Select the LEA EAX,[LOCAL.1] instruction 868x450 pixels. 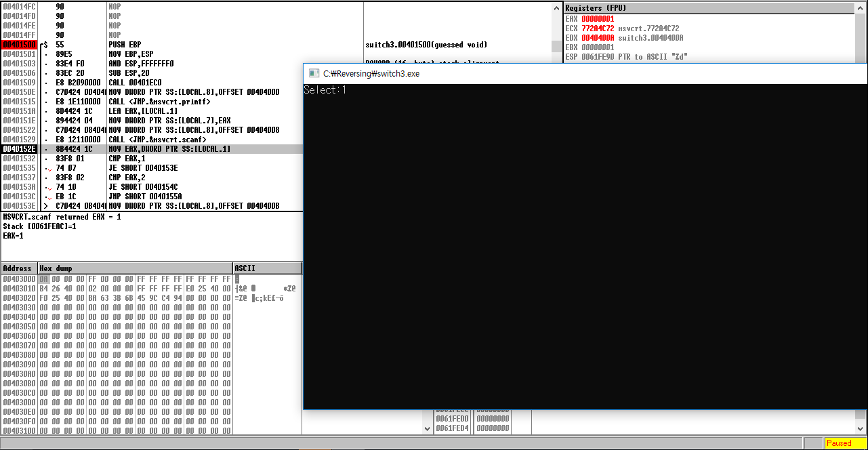143,111
